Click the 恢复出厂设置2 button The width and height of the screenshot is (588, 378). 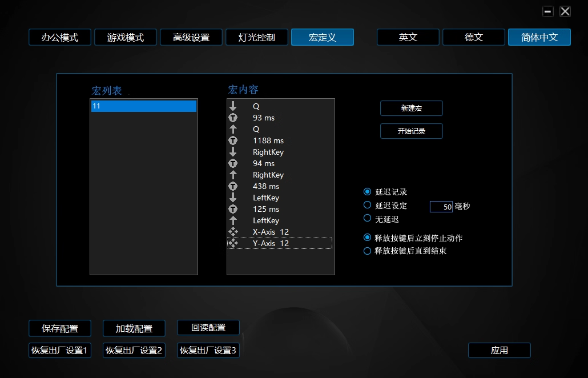point(134,350)
